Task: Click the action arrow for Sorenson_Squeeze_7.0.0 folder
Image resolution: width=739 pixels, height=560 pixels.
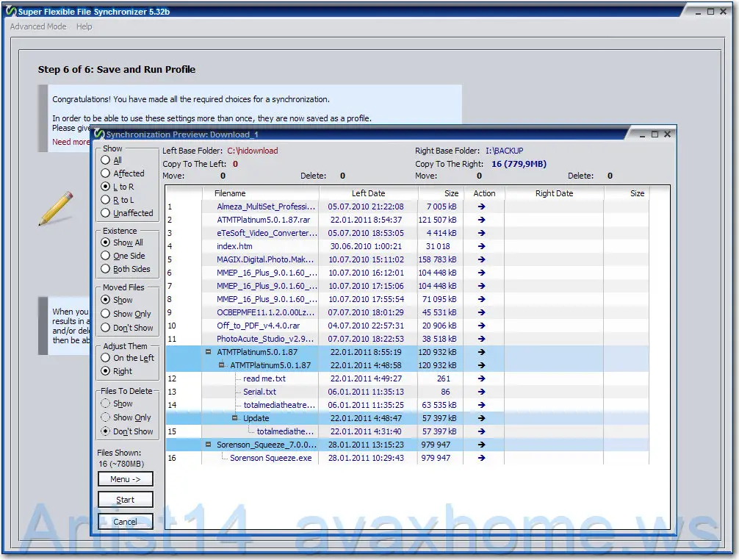Action: click(x=481, y=444)
